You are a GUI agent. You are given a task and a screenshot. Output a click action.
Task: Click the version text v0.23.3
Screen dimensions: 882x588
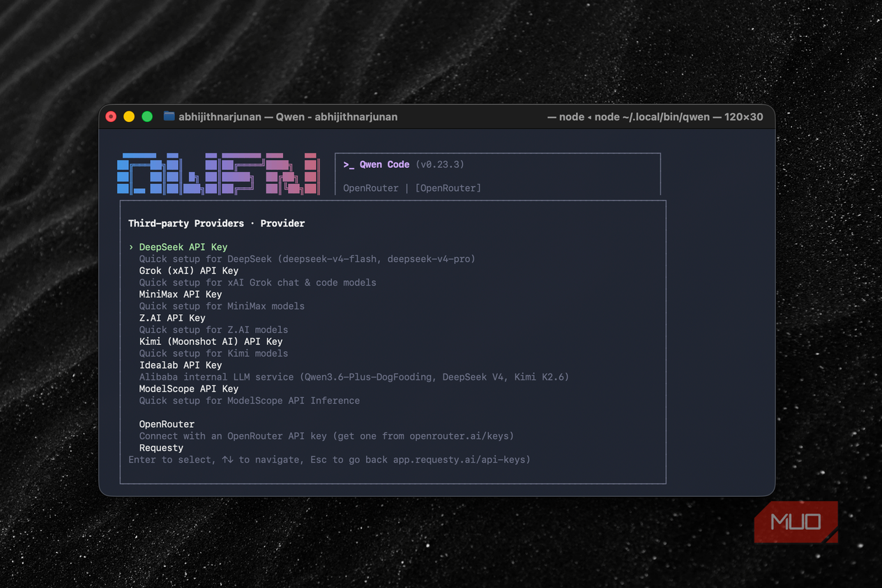point(440,164)
